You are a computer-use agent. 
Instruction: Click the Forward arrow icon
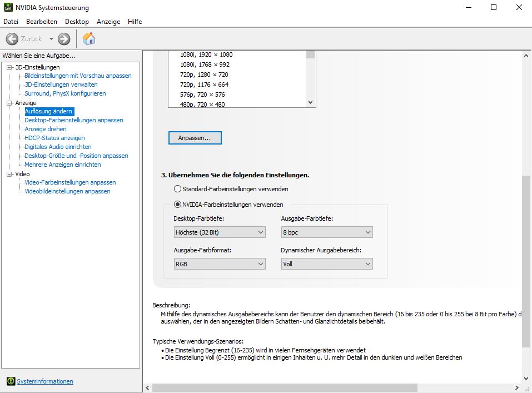coord(64,39)
